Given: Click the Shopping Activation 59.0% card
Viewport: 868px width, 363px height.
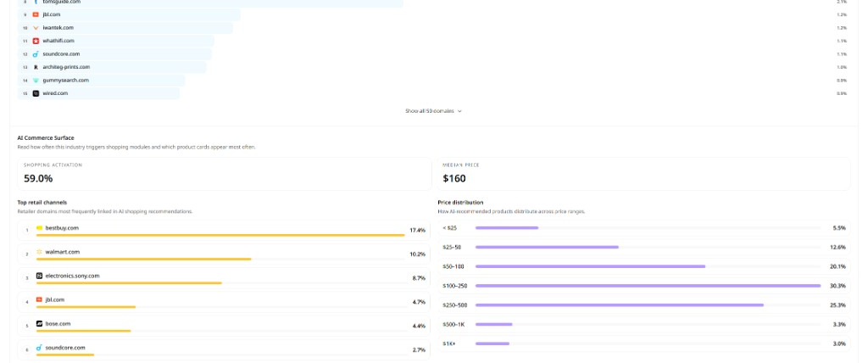Looking at the screenshot, I should pos(224,174).
